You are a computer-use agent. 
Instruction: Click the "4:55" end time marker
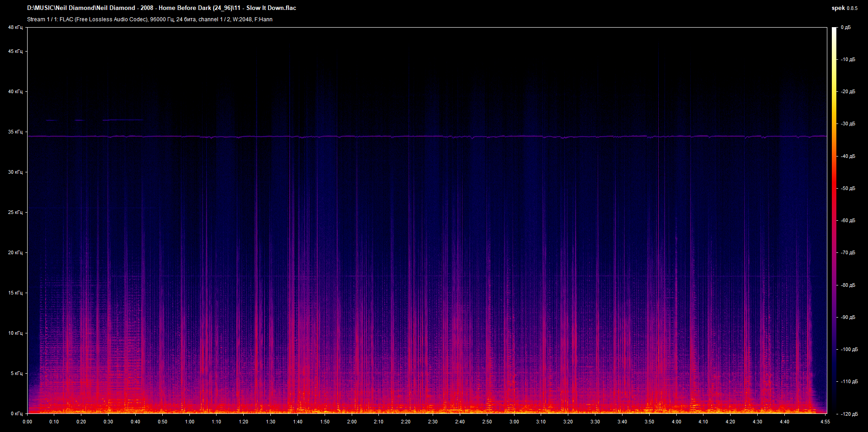coord(825,421)
